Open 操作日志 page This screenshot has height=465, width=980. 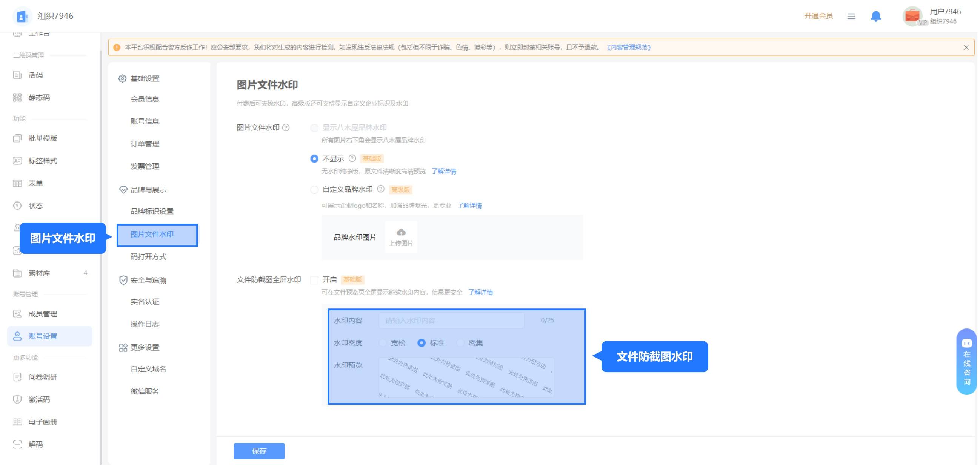pos(145,324)
